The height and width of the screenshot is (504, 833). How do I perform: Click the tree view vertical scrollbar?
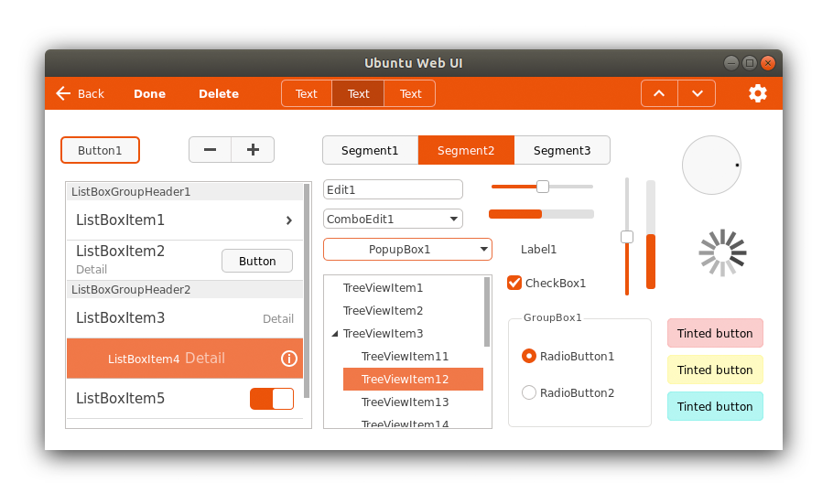click(x=487, y=312)
